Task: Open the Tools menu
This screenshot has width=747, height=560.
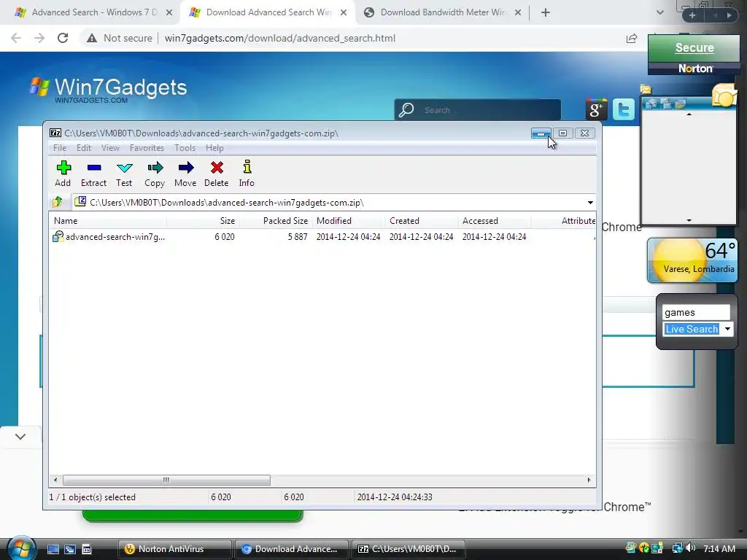Action: [185, 147]
